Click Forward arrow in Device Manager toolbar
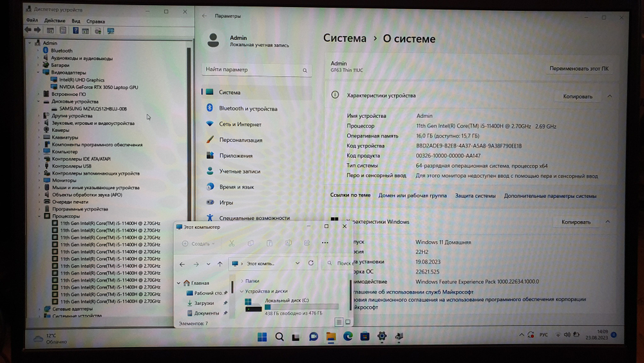The width and height of the screenshot is (644, 363). (37, 30)
